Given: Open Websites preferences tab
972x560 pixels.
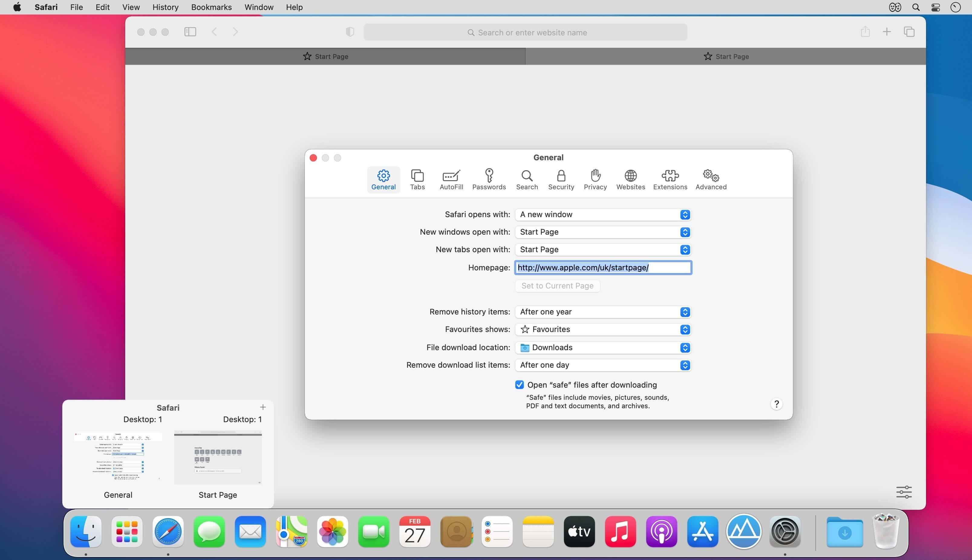Looking at the screenshot, I should [x=631, y=180].
